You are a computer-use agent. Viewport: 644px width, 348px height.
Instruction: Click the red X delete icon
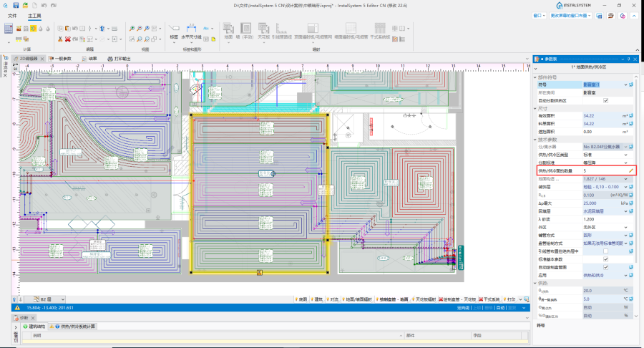click(x=68, y=39)
